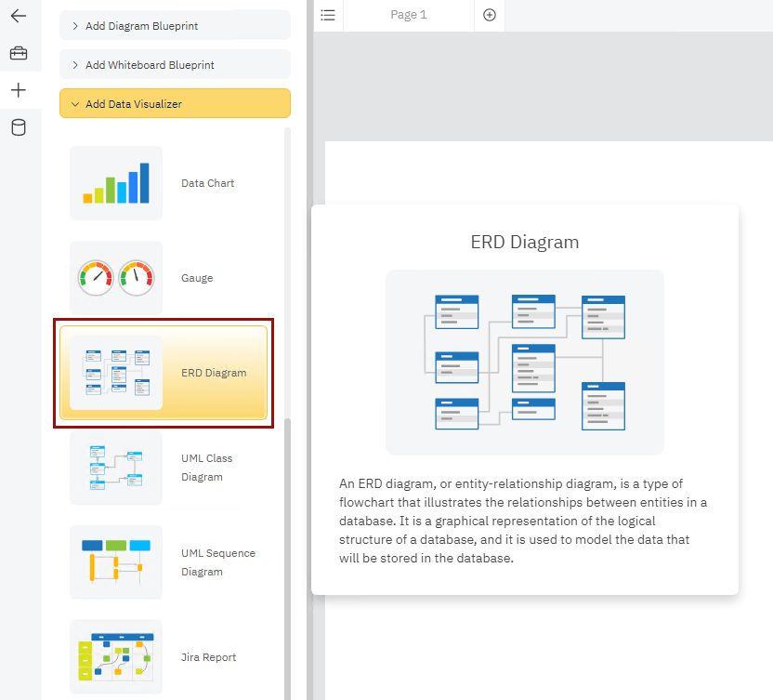
Task: Add a new page with plus icon
Action: [x=490, y=15]
